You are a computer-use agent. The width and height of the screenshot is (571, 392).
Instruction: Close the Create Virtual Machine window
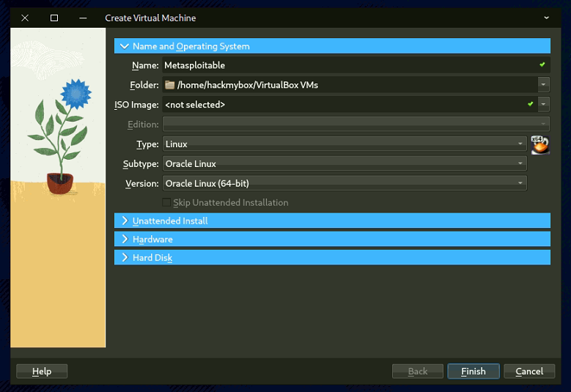[x=25, y=18]
